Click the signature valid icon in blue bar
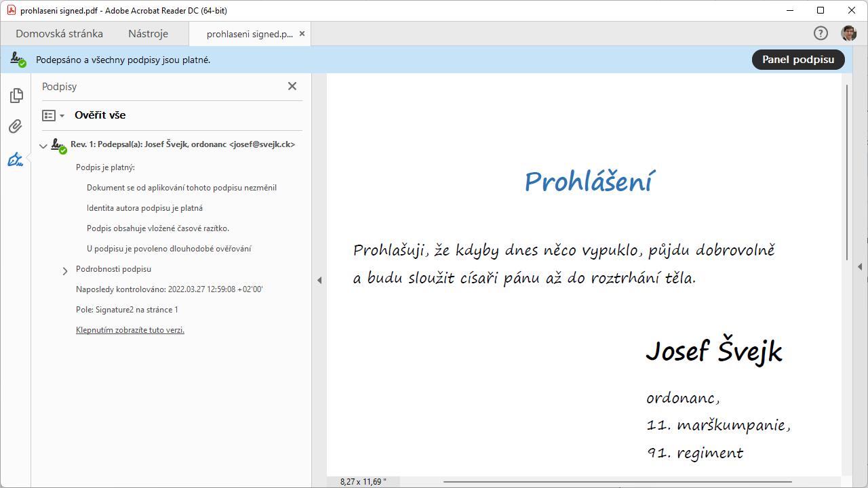 18,60
